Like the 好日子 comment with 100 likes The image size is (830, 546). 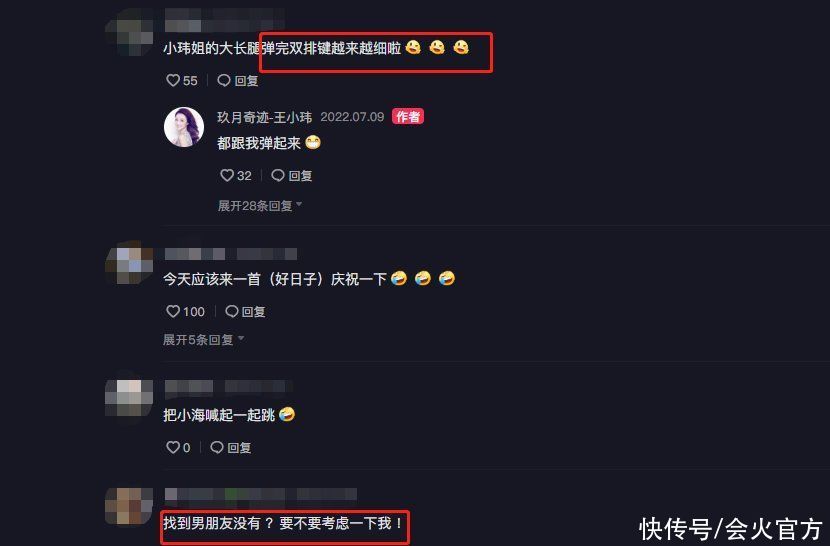[x=173, y=311]
